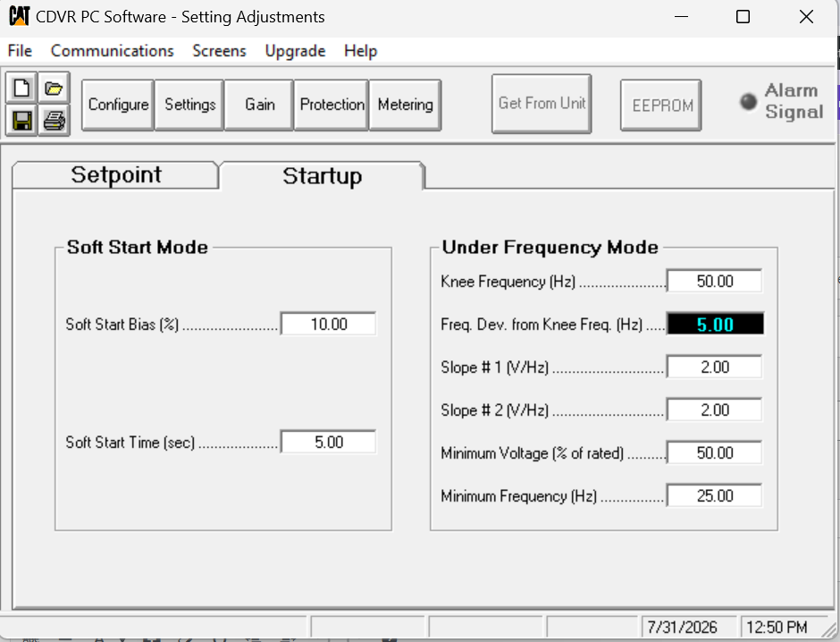Viewport: 840px width, 642px height.
Task: Minimize the CDVR PC Software window
Action: (x=681, y=17)
